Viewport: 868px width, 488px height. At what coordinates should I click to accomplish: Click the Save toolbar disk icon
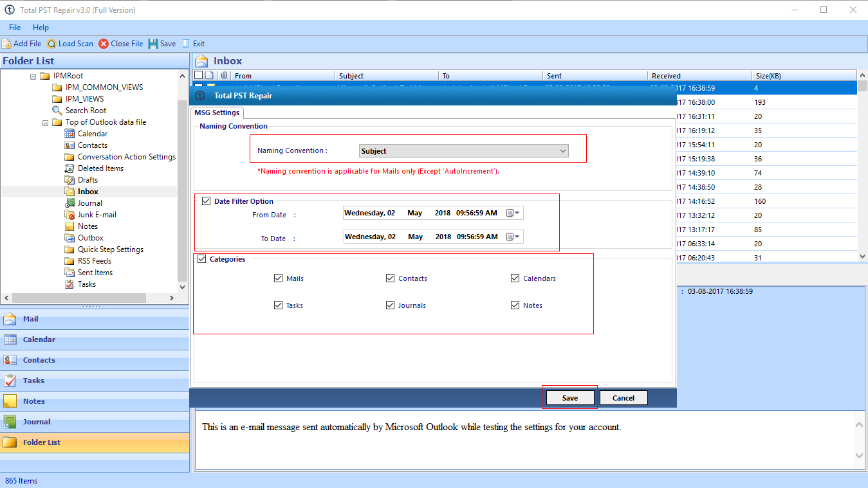153,44
